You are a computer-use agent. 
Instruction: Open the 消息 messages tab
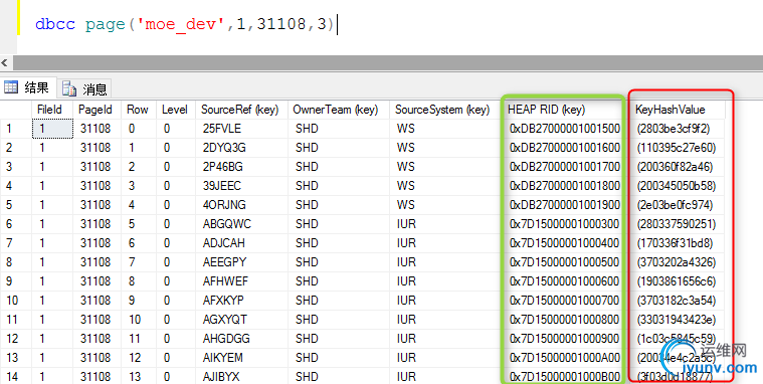pyautogui.click(x=85, y=89)
